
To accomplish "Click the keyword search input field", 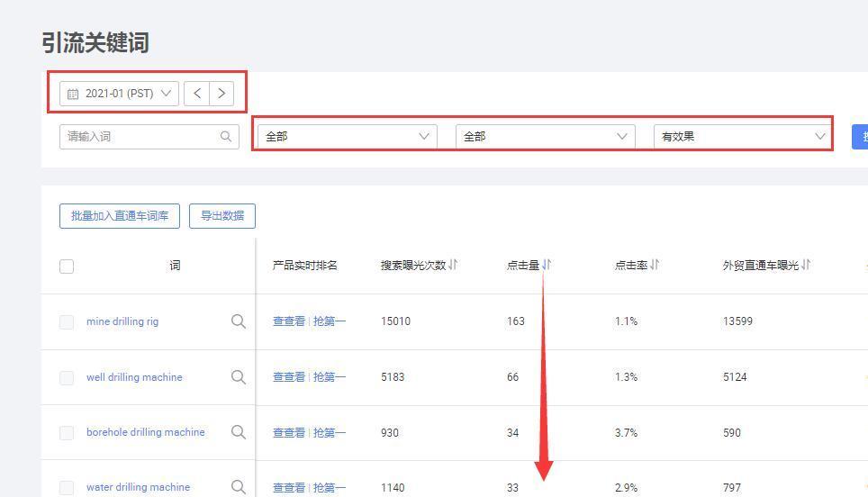I will [149, 137].
